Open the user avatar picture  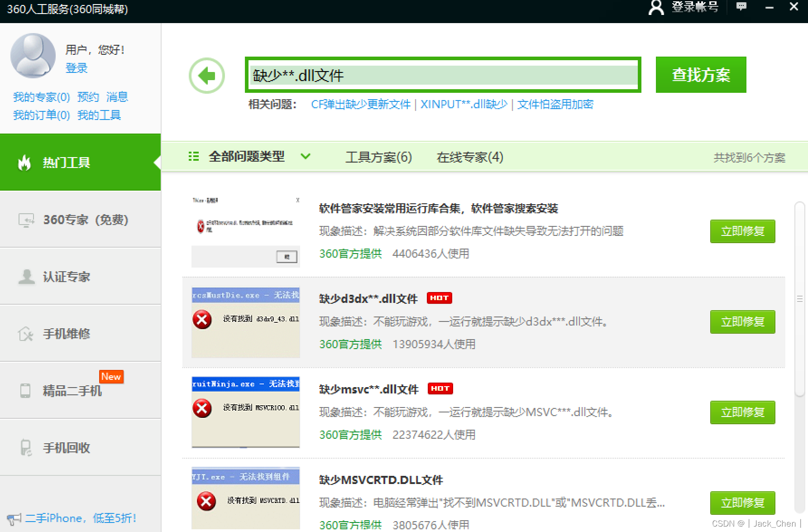point(33,55)
